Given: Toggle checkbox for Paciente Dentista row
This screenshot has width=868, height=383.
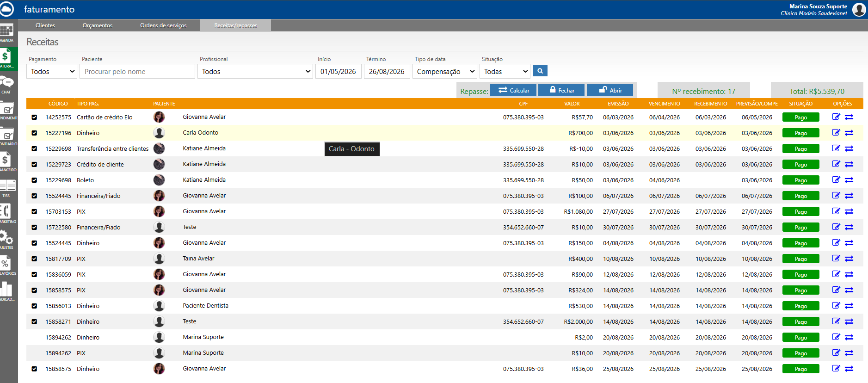Looking at the screenshot, I should coord(34,306).
